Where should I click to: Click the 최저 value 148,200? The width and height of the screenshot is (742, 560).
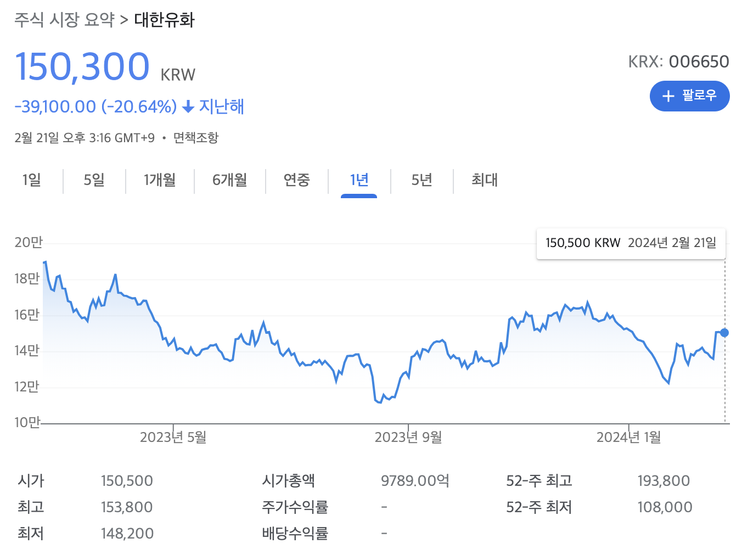pyautogui.click(x=127, y=534)
